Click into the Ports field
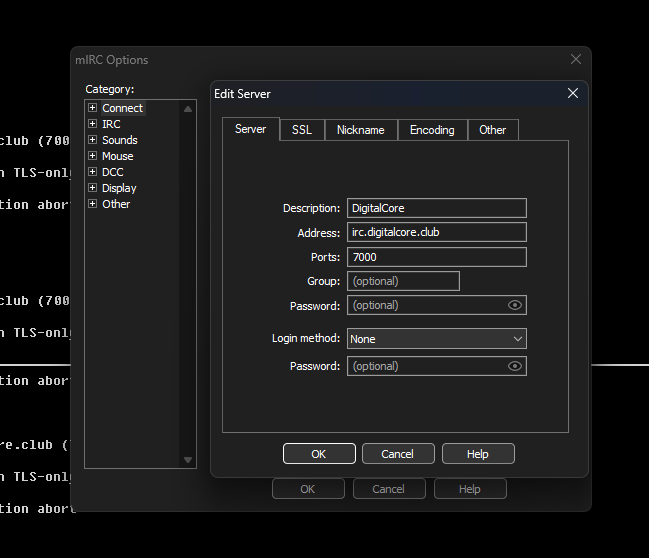The width and height of the screenshot is (649, 558). [x=436, y=257]
